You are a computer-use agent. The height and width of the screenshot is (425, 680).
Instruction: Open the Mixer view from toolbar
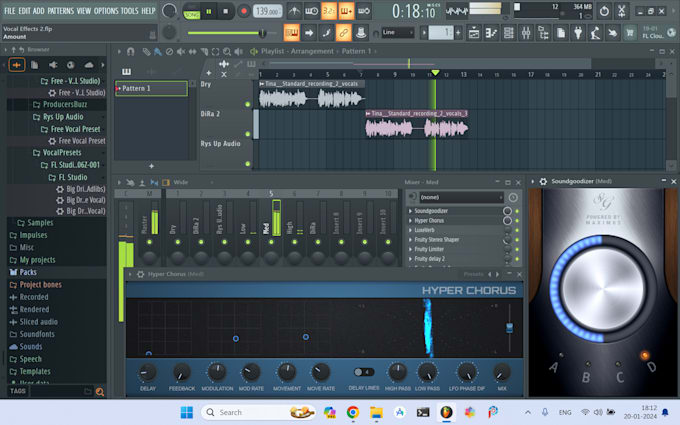click(526, 33)
